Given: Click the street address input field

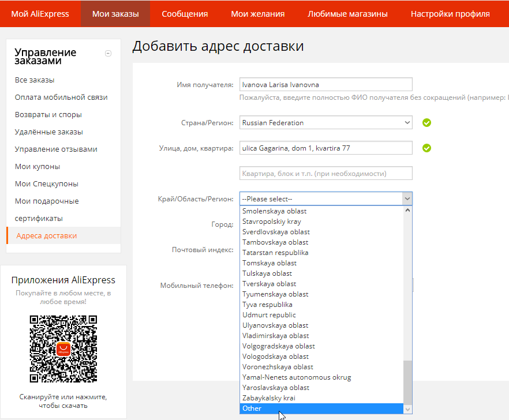Looking at the screenshot, I should [326, 148].
